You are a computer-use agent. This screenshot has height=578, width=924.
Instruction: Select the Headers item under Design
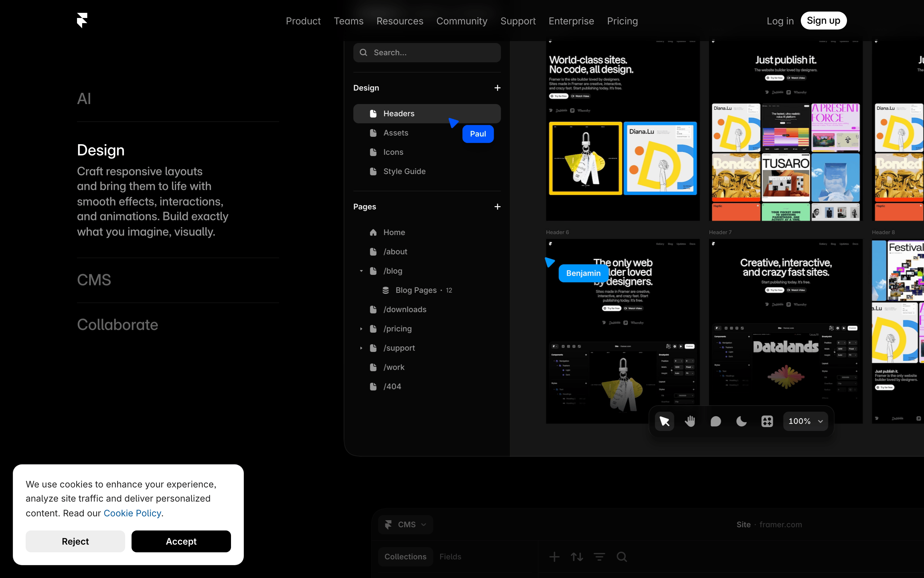427,114
